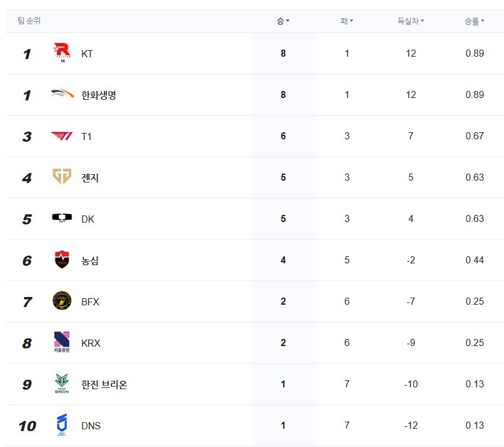Click the T1 red team logo
This screenshot has width=504, height=447.
pos(61,136)
